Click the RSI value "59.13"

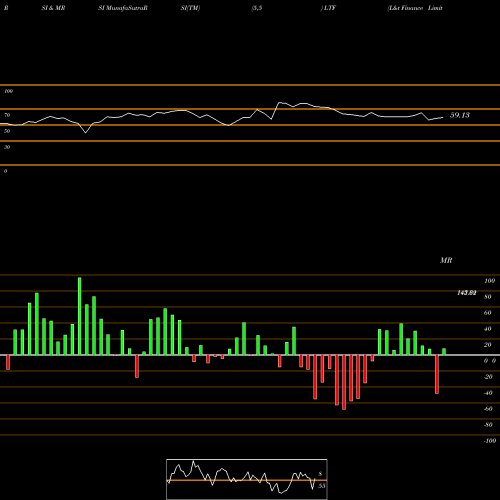point(460,115)
